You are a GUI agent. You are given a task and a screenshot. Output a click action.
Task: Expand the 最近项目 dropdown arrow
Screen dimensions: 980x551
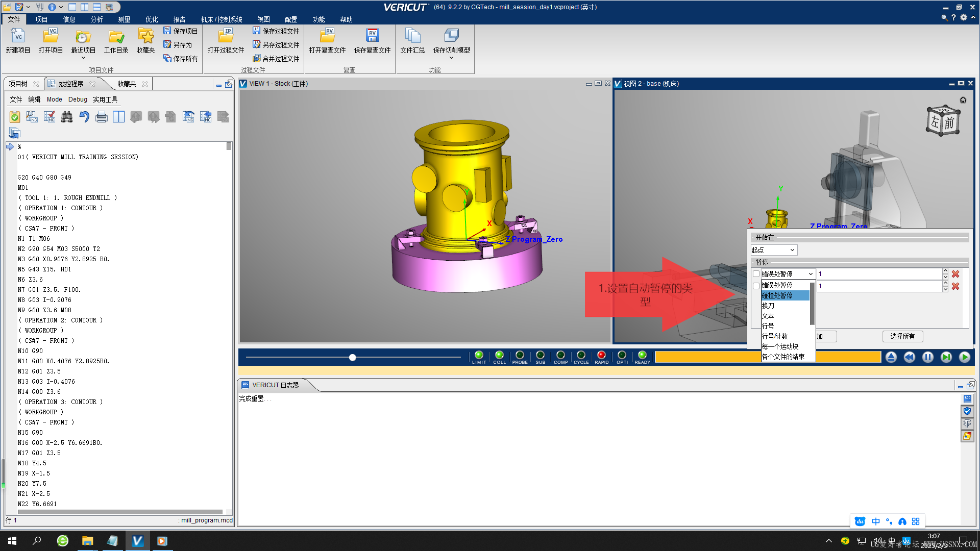83,58
